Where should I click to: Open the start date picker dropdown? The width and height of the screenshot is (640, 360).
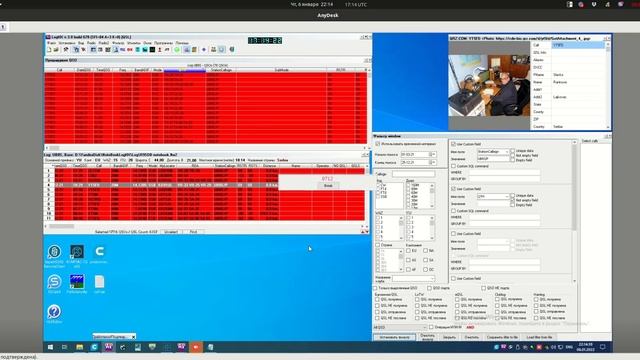[x=433, y=154]
